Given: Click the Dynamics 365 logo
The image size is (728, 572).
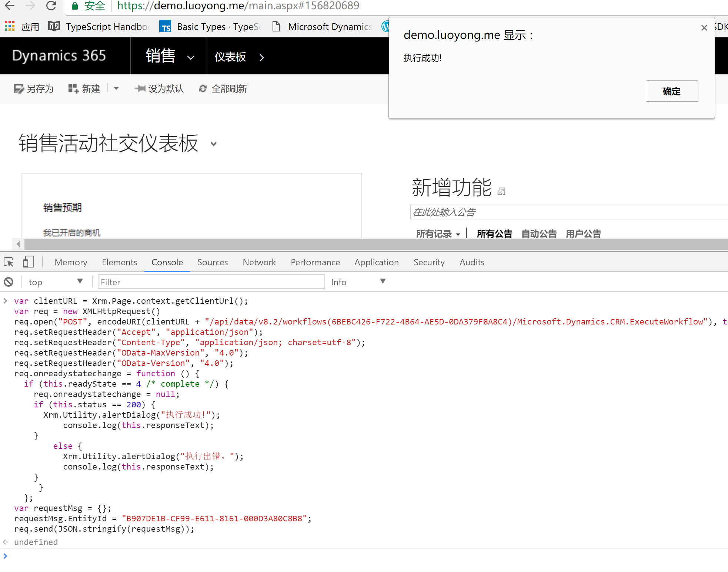Looking at the screenshot, I should [59, 56].
